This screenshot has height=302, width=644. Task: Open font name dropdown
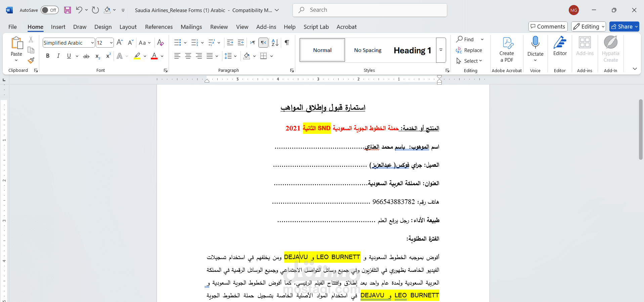point(92,43)
